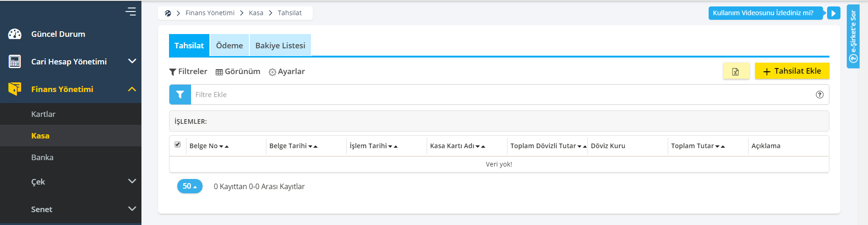Click the Açıklama column header

[766, 146]
